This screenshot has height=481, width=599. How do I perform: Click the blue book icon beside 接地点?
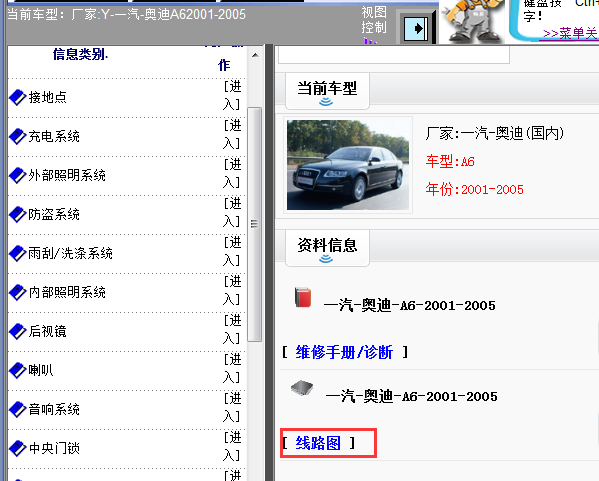click(17, 97)
